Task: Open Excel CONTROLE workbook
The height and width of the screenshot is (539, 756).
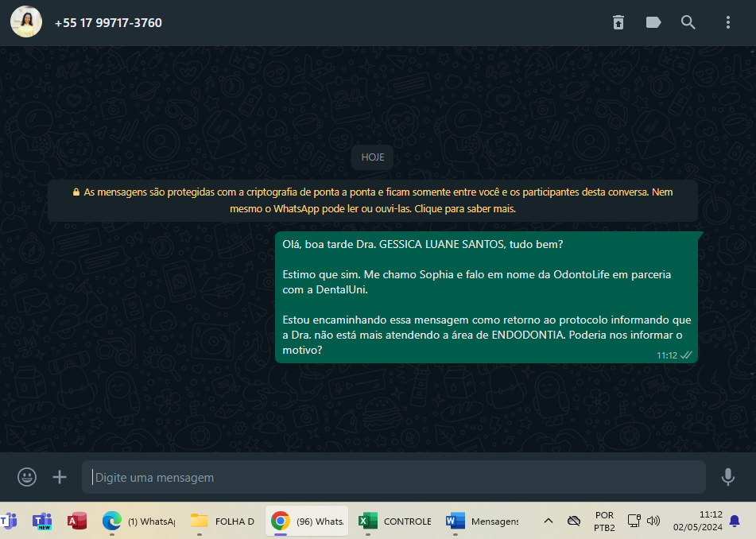Action: pos(395,522)
